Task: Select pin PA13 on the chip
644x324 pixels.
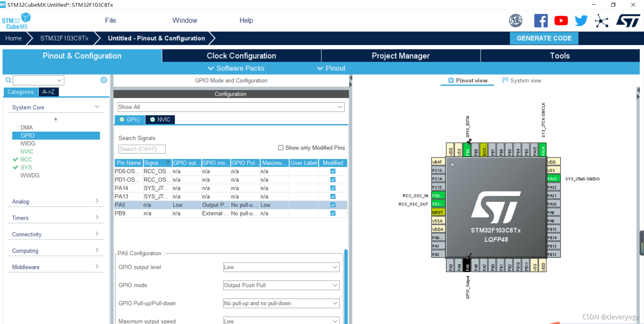Action: pos(554,179)
